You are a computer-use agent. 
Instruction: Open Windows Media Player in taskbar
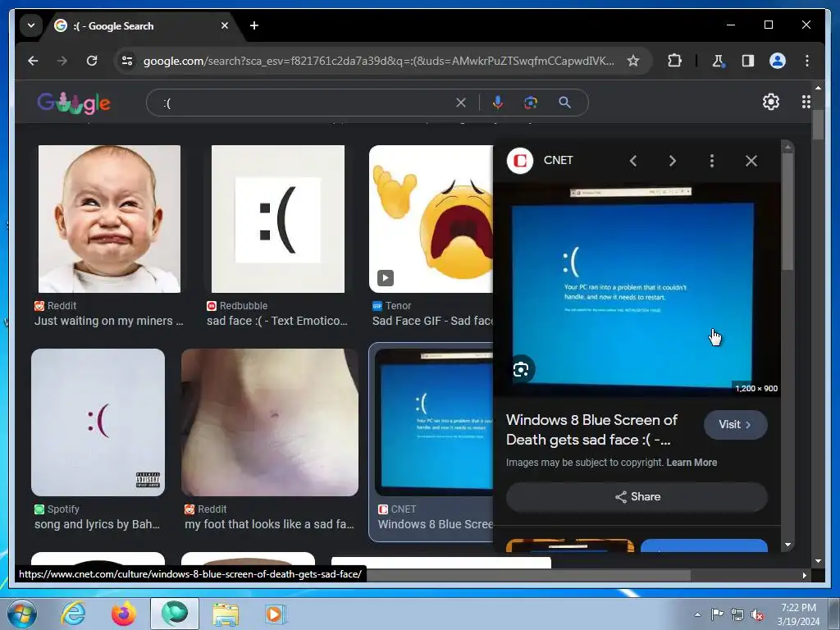[276, 614]
